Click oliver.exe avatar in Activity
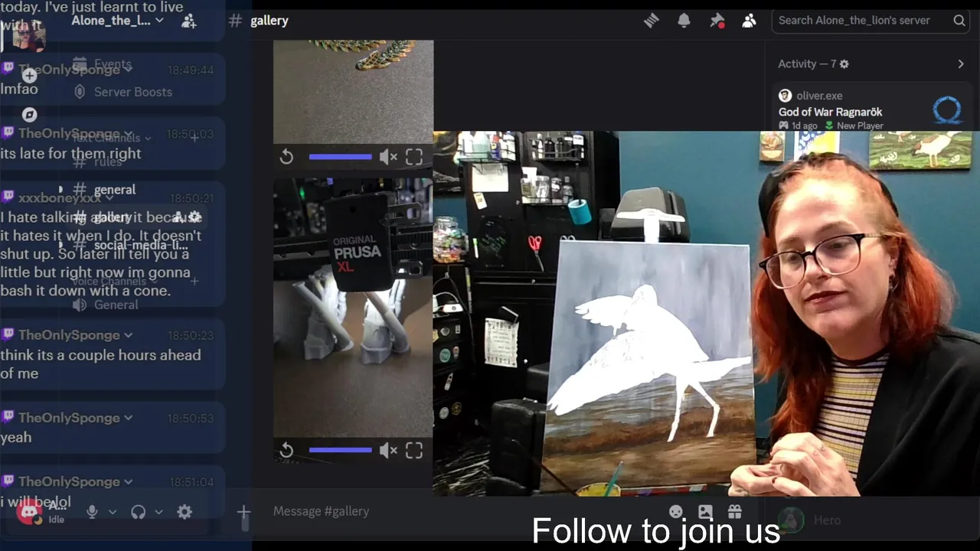The width and height of the screenshot is (980, 551). [x=785, y=96]
